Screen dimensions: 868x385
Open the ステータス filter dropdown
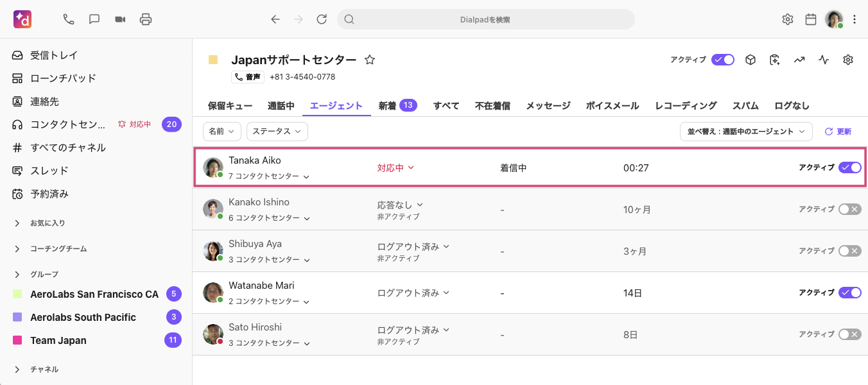point(277,132)
